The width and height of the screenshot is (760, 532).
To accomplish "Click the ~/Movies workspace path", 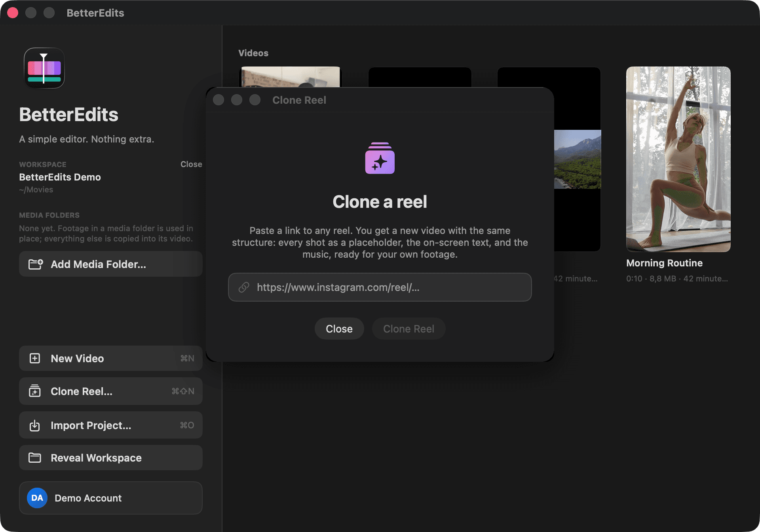I will [x=36, y=190].
